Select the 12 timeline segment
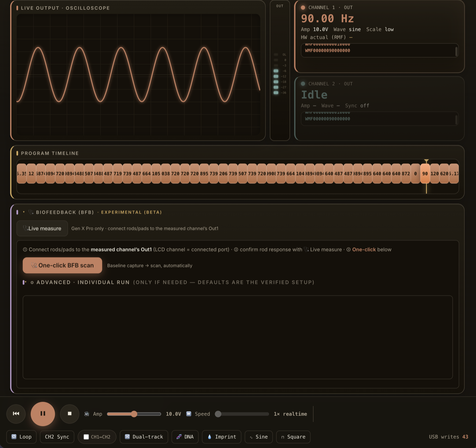 (x=31, y=174)
